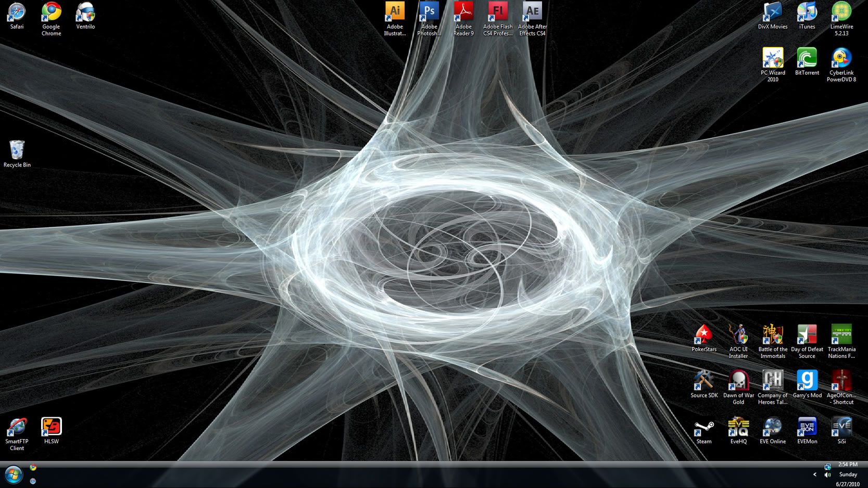Launch Google Chrome from its desktop shortcut
This screenshot has width=868, height=488.
(x=51, y=19)
